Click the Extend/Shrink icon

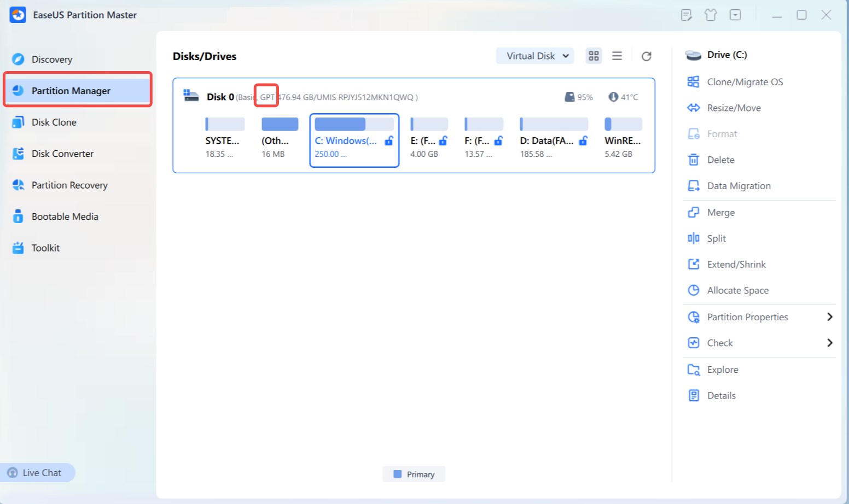click(694, 264)
